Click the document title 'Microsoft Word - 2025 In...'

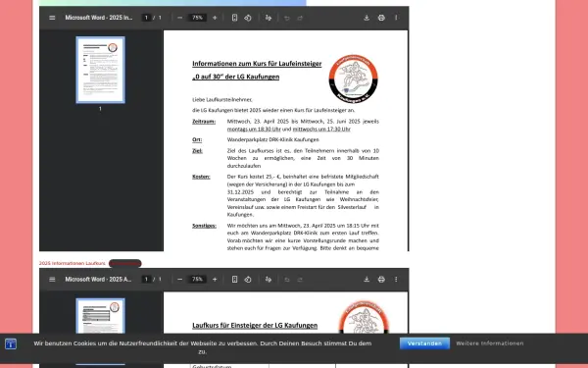[x=99, y=18]
